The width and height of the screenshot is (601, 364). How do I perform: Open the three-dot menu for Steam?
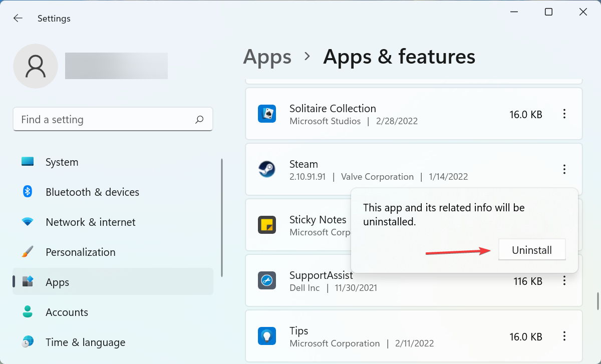564,169
